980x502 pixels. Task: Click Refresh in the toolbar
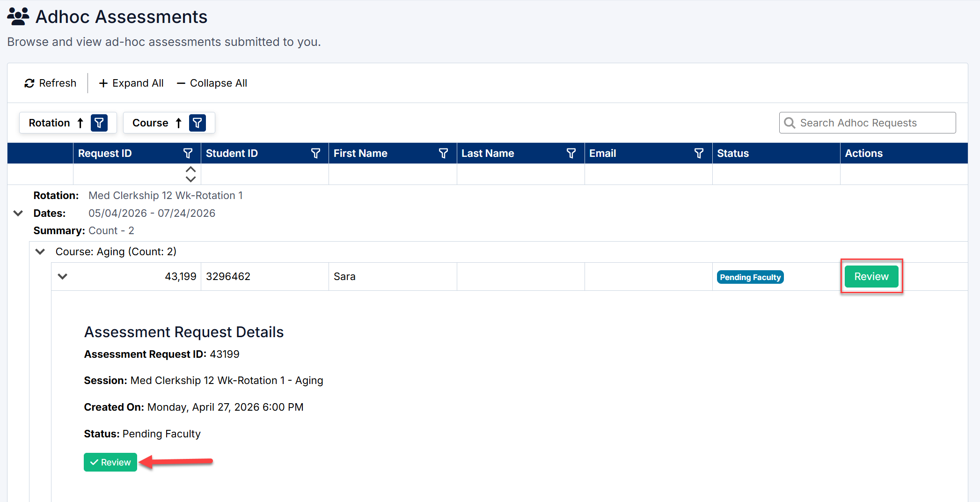pos(50,83)
